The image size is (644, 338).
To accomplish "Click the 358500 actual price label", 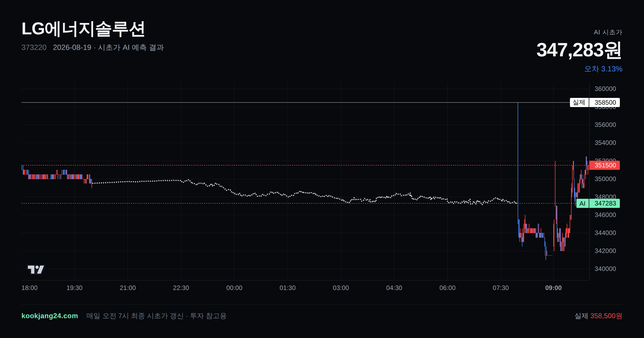I will tap(605, 102).
